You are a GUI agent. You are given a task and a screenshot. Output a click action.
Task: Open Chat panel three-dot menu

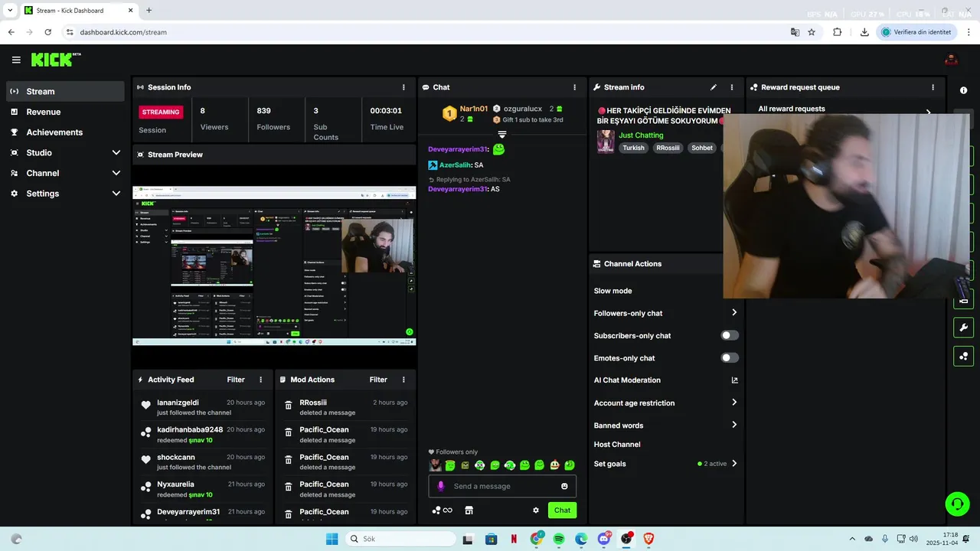pyautogui.click(x=574, y=87)
